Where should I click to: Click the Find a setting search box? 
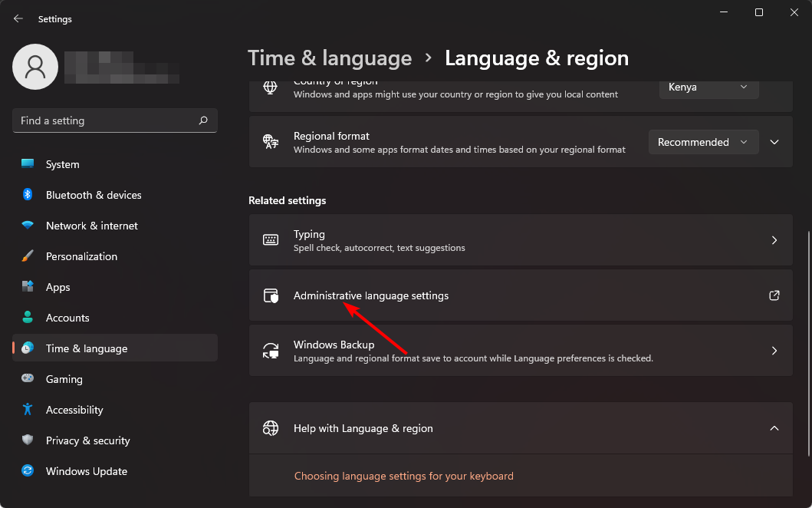pyautogui.click(x=106, y=120)
